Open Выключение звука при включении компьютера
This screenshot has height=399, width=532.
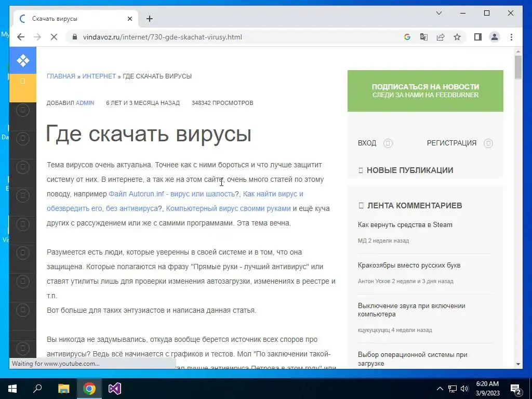tap(411, 310)
